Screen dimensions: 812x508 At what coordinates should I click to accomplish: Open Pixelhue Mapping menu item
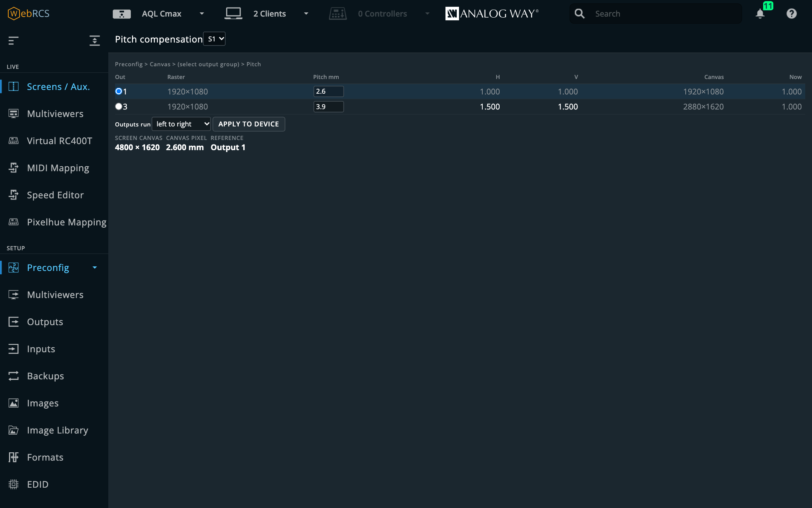[x=54, y=222]
